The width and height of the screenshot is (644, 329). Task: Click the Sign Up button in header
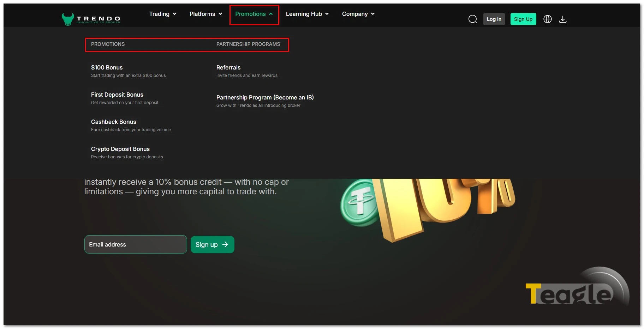tap(523, 19)
